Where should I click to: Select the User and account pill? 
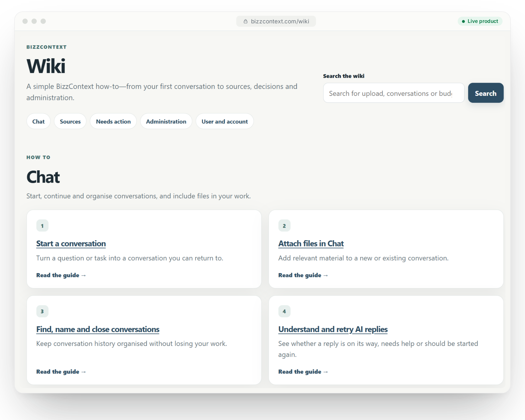225,121
